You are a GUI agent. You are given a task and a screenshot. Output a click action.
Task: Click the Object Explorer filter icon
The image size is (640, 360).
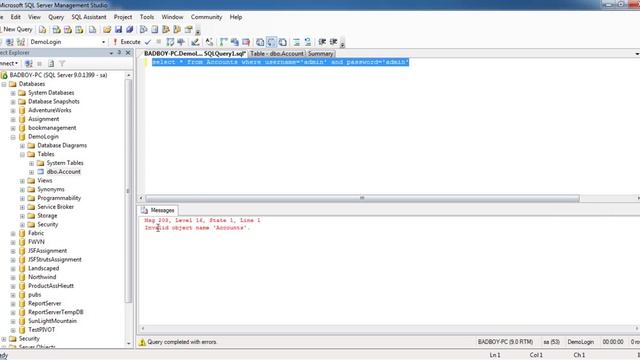[62, 64]
